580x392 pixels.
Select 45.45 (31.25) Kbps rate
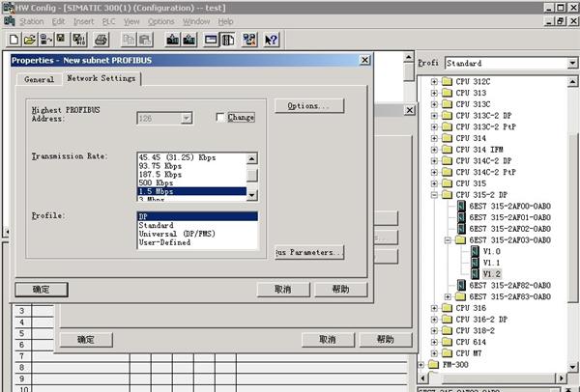click(x=191, y=157)
